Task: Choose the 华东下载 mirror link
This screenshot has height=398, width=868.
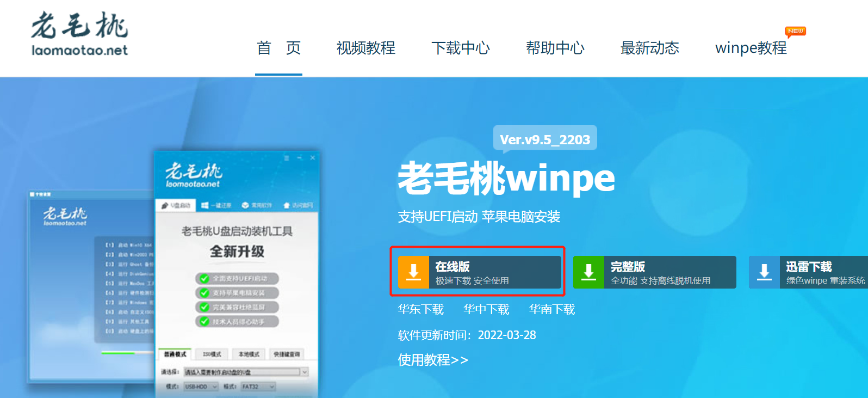Action: (421, 309)
